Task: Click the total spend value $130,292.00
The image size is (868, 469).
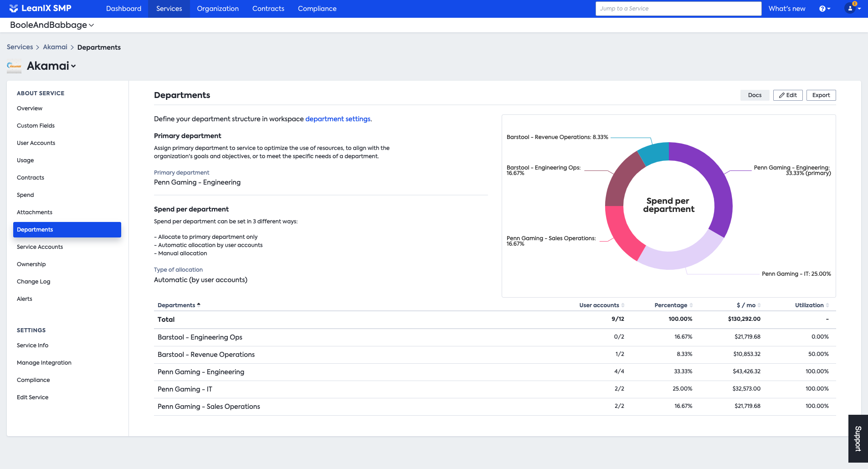Action: tap(744, 319)
